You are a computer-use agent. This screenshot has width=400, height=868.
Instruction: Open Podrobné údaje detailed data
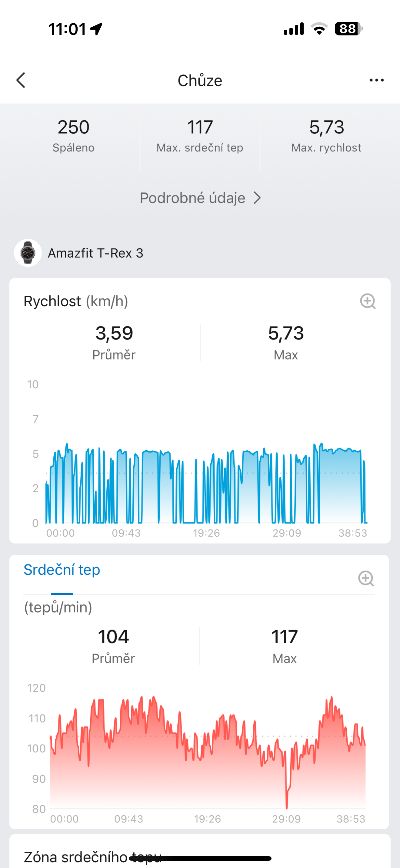point(193,198)
